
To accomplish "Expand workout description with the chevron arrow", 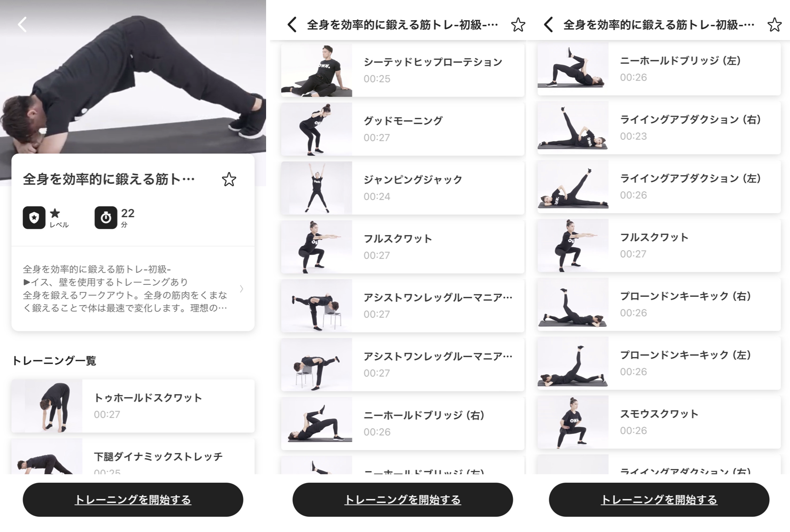I will [242, 289].
